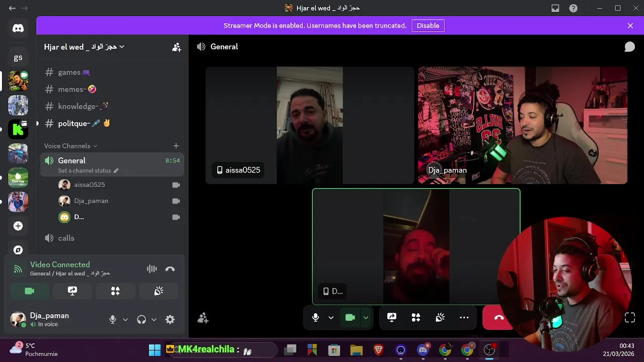Mute microphone in user panel
This screenshot has width=644, height=362.
click(x=113, y=319)
